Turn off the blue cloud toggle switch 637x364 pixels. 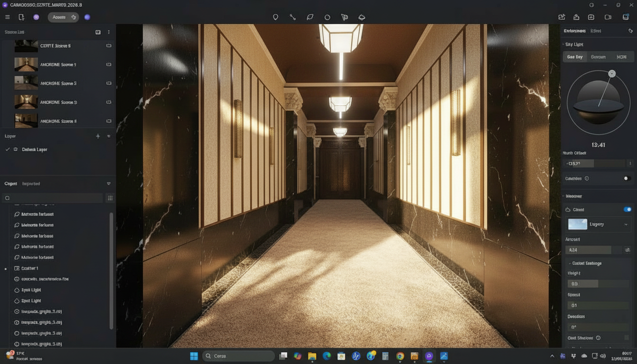coord(628,209)
